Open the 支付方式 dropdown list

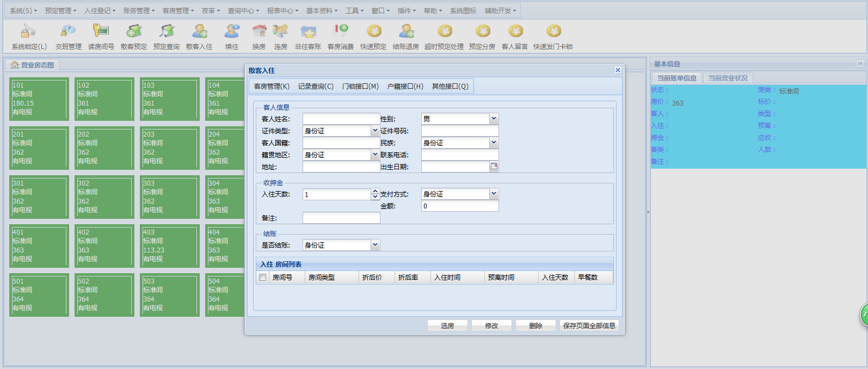(494, 194)
